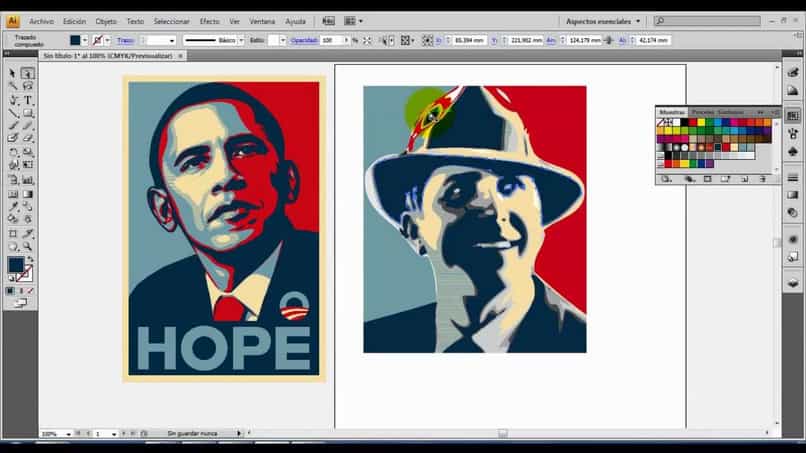Open the Estilo graphic style dropdown
This screenshot has height=453, width=806.
coord(282,40)
